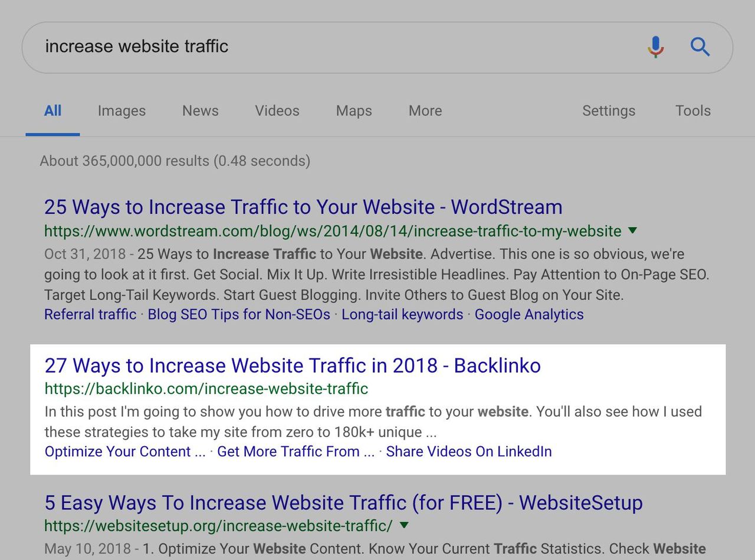Click the backlinko.com green URL
This screenshot has width=755, height=560.
click(206, 388)
